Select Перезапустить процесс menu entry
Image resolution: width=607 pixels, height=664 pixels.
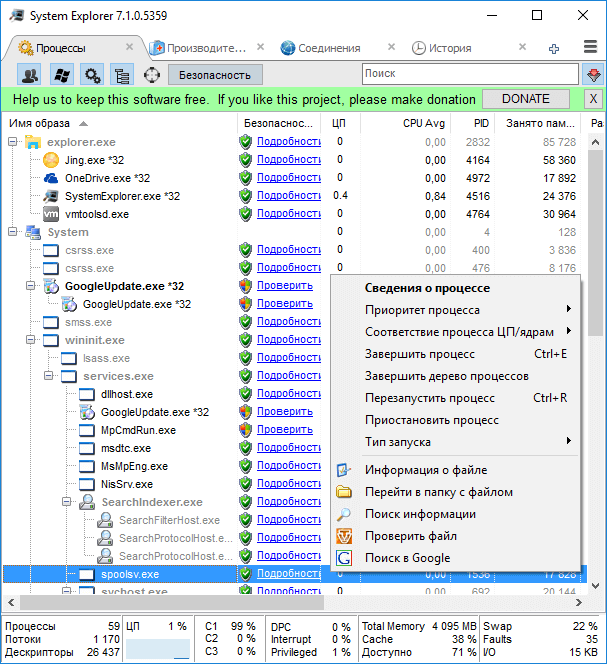pos(455,398)
